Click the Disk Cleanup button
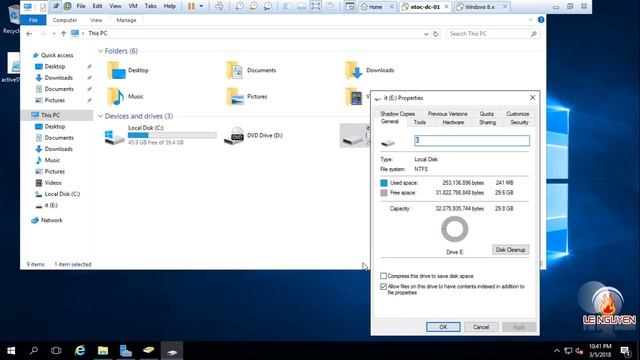 (x=510, y=250)
